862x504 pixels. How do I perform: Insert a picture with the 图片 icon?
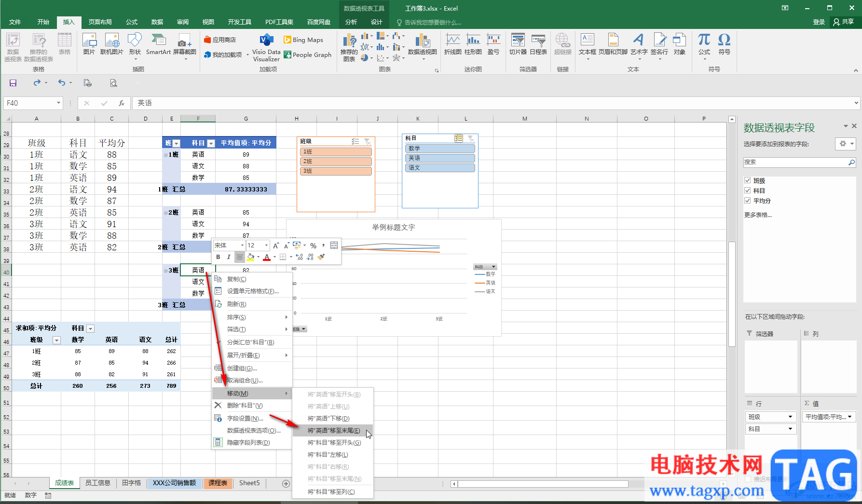[x=89, y=44]
